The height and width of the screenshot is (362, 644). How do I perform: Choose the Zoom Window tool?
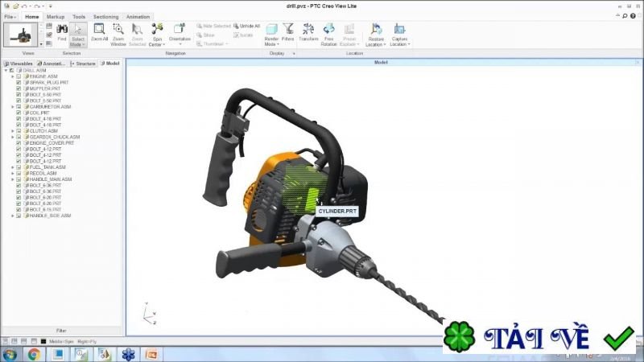click(x=118, y=35)
